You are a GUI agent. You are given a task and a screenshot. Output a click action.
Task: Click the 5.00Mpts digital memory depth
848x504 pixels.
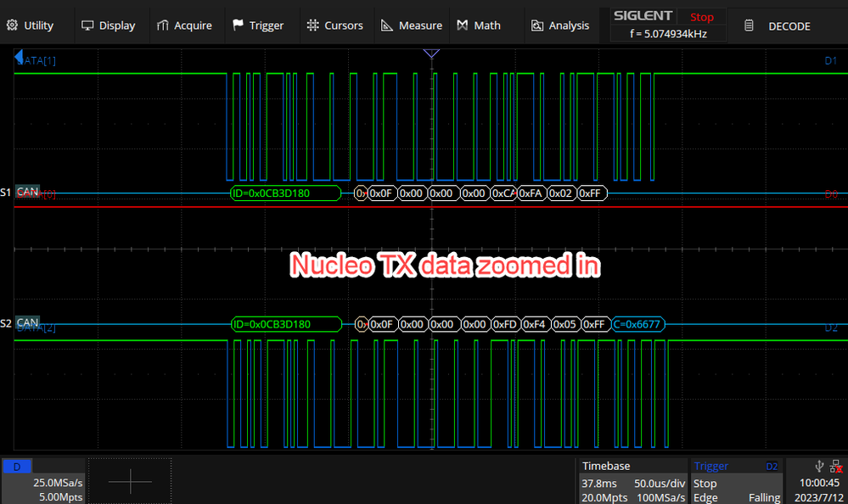click(x=60, y=496)
